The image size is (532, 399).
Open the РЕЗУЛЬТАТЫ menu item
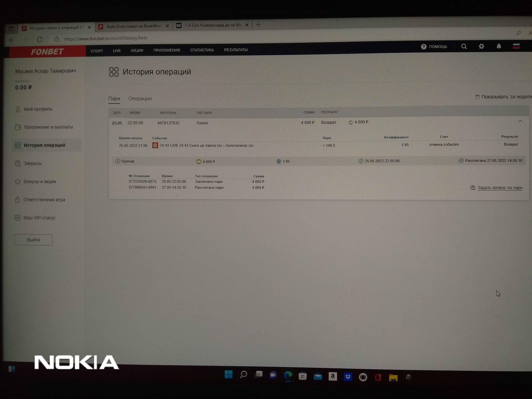click(236, 50)
